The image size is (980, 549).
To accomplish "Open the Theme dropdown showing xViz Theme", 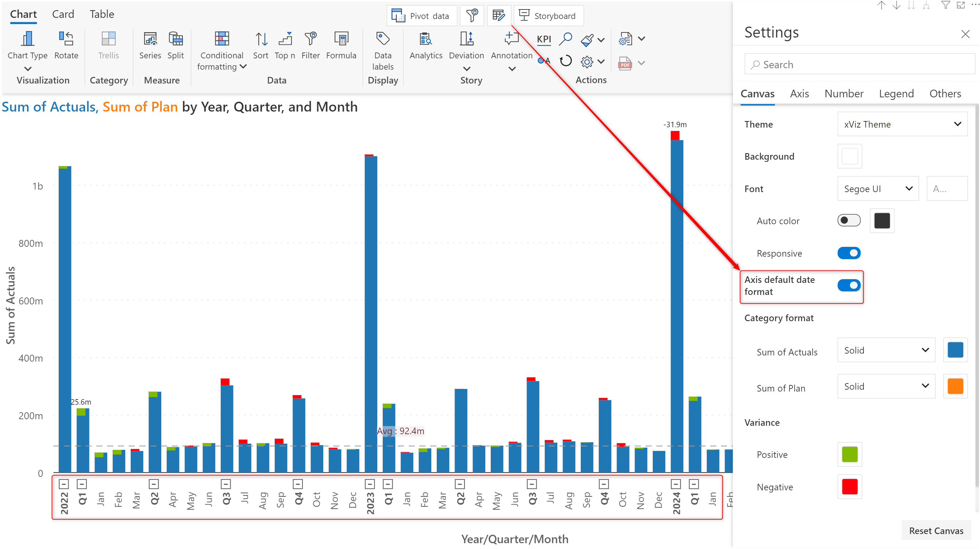I will 902,124.
